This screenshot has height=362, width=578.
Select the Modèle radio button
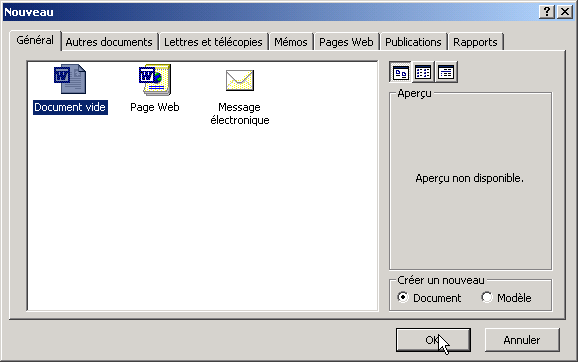coord(487,297)
